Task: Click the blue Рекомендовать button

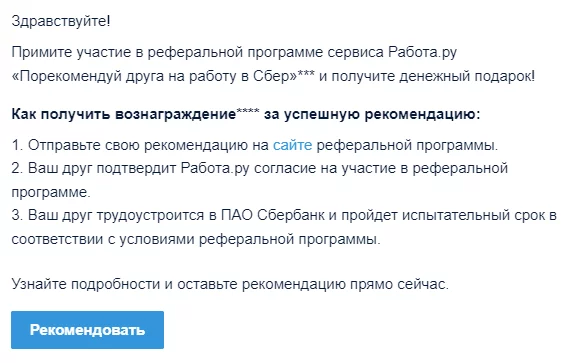Action: click(x=87, y=330)
